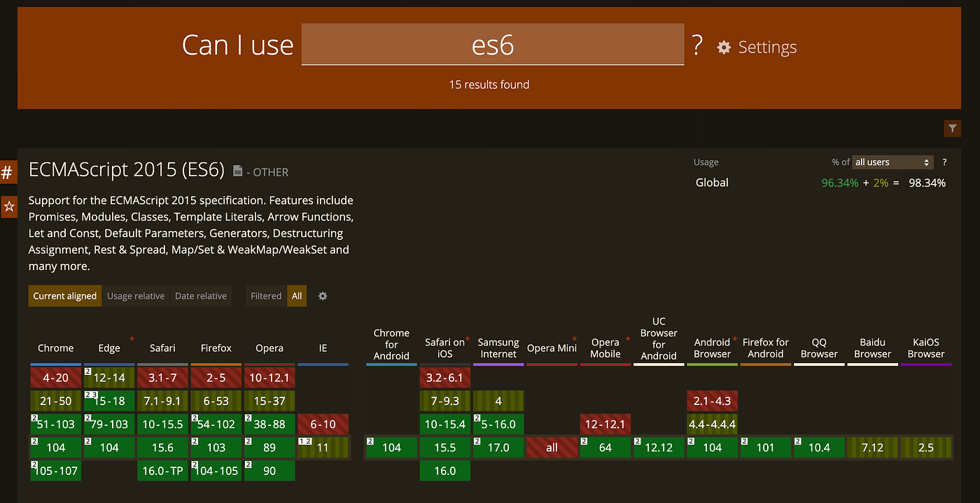Select Android Browser 4.4-4.4.4 cell
Screen dimensions: 980x503
coord(712,424)
